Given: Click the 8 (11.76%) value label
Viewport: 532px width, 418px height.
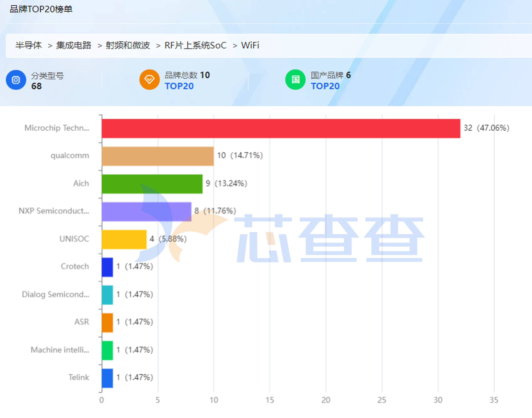Looking at the screenshot, I should point(215,211).
